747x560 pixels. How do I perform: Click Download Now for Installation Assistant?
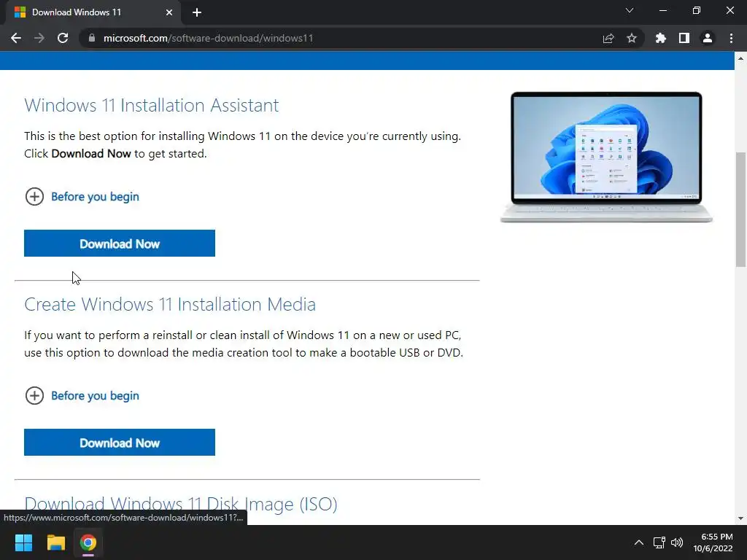pyautogui.click(x=120, y=244)
